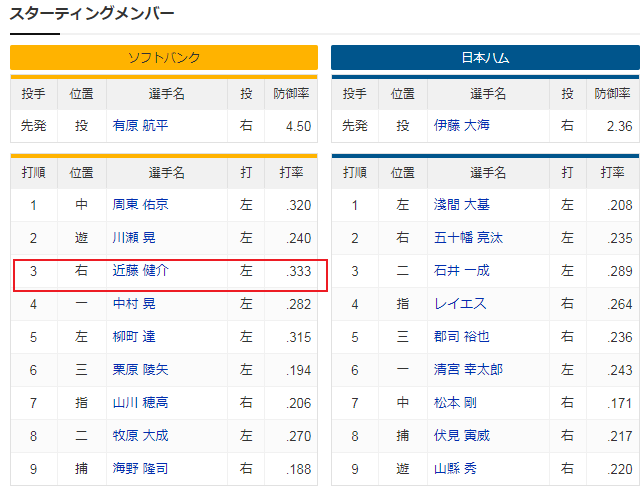
Task: Click batting average .208
Action: click(620, 205)
